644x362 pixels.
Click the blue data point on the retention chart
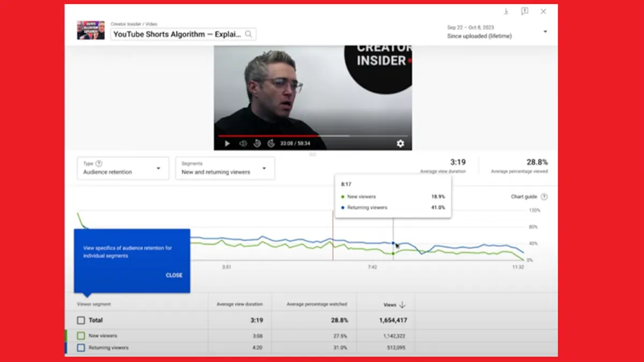point(393,243)
